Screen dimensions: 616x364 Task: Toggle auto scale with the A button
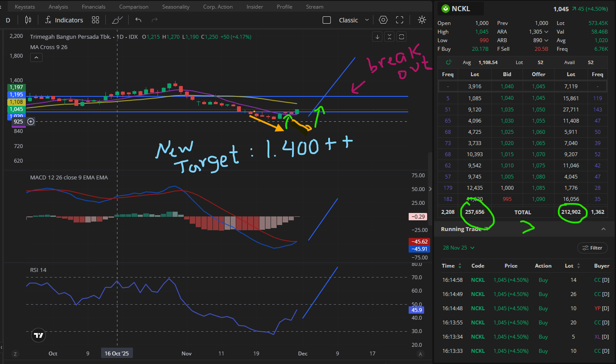pos(420,354)
